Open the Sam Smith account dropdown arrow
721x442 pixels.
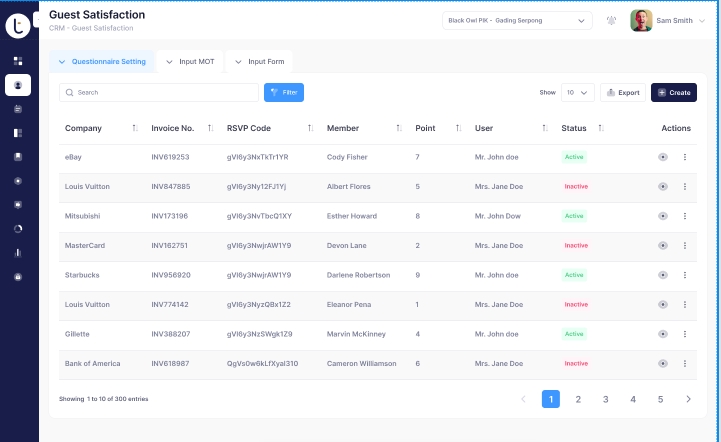702,21
